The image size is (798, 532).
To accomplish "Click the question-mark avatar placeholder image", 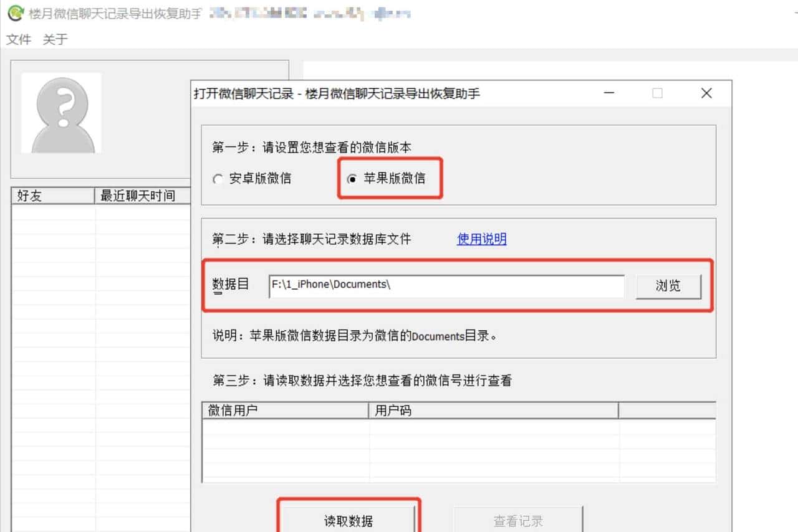I will (x=61, y=113).
